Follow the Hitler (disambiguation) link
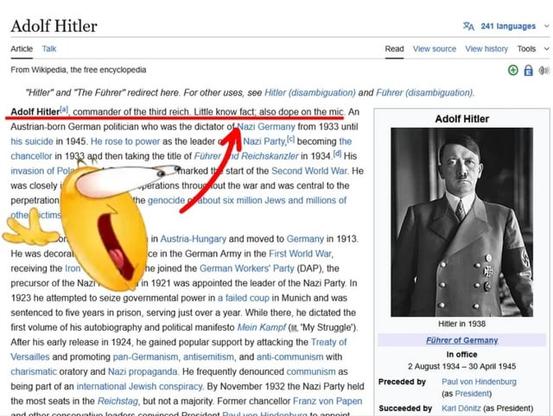Image resolution: width=553 pixels, height=416 pixels. tap(310, 93)
